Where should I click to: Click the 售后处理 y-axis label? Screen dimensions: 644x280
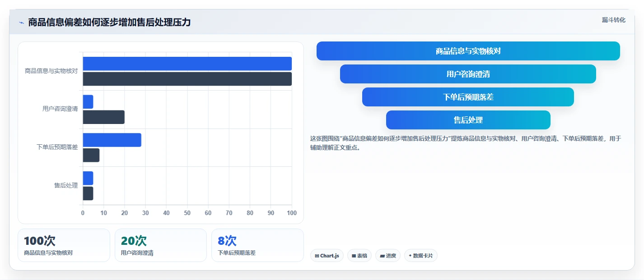(66, 185)
